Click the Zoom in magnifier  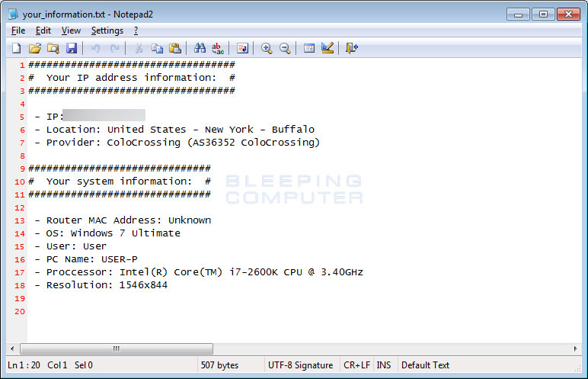coord(267,48)
